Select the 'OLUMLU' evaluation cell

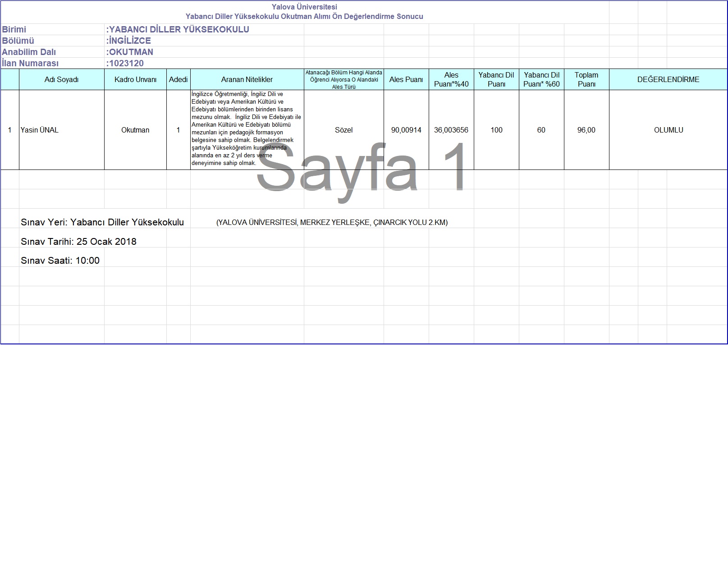668,130
